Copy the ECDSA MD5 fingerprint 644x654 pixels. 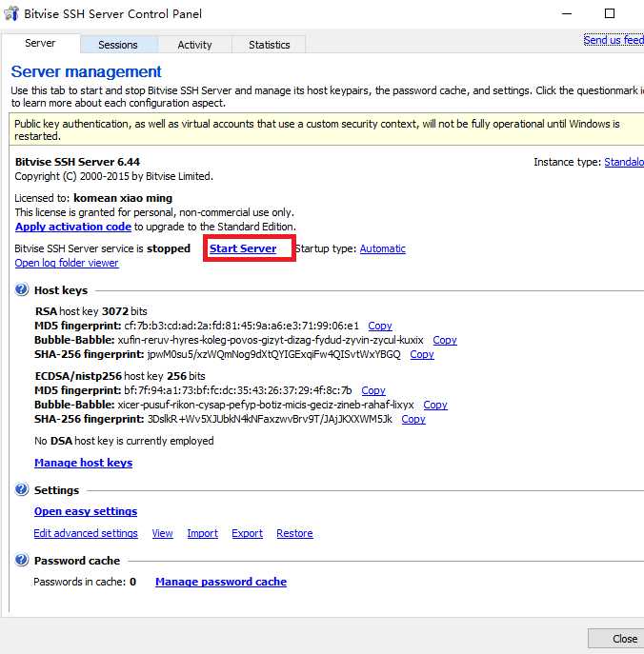(x=373, y=390)
